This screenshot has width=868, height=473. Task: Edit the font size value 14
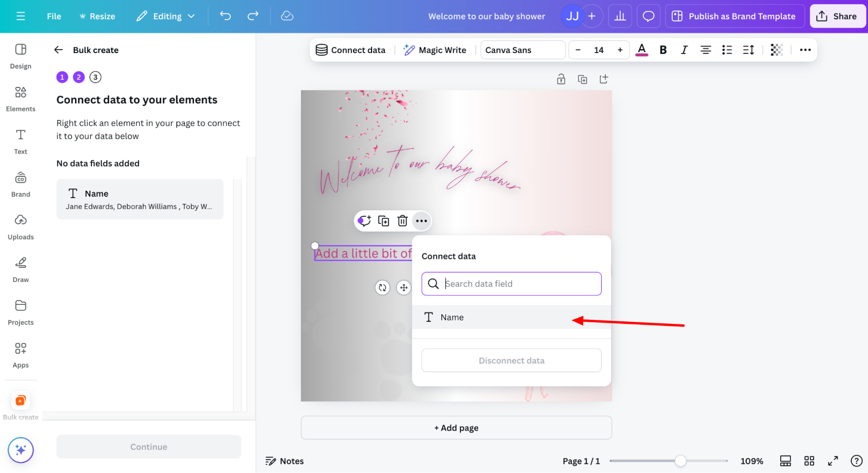click(x=599, y=50)
